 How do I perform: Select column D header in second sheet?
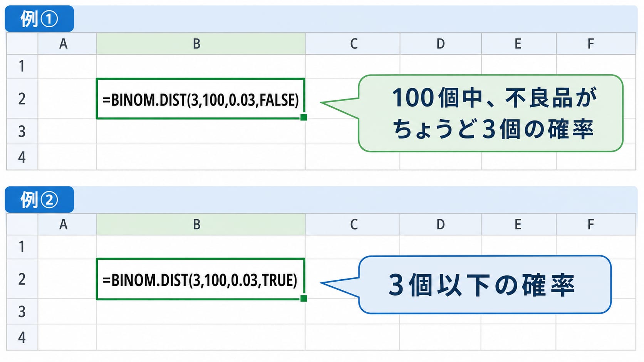click(x=441, y=224)
